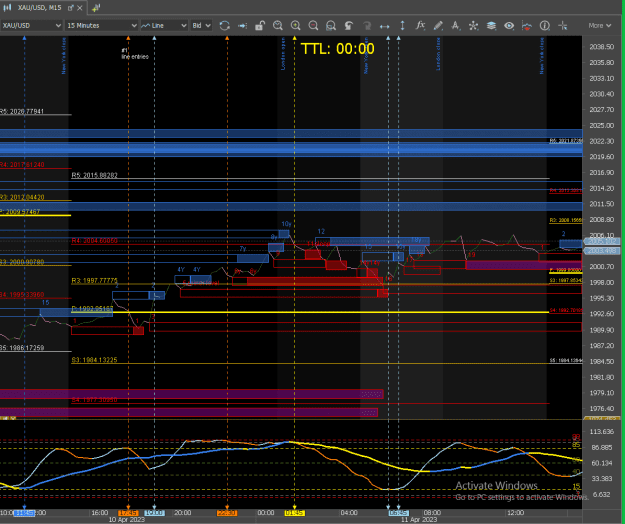Select the S4: 1995.33960 level label
625x524 pixels.
22,294
